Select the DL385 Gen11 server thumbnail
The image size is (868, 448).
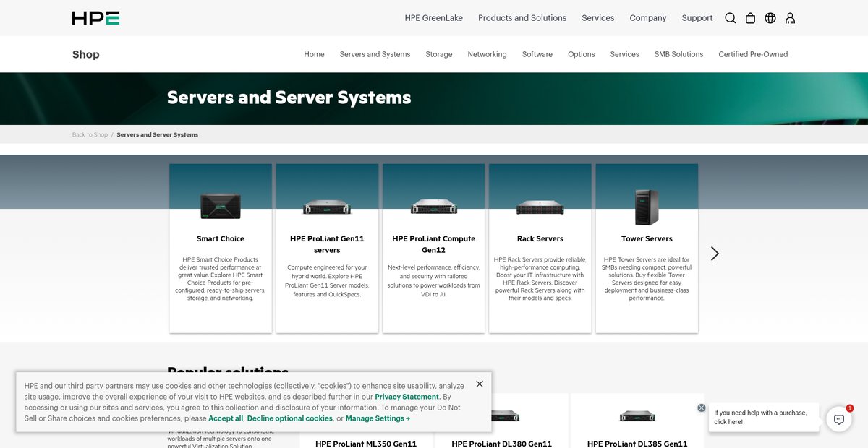pyautogui.click(x=637, y=415)
